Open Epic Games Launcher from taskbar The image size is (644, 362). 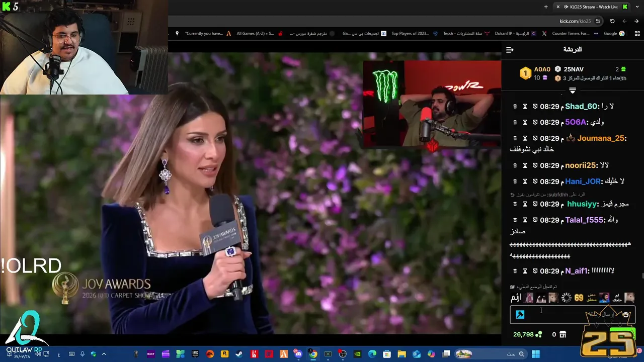195,354
